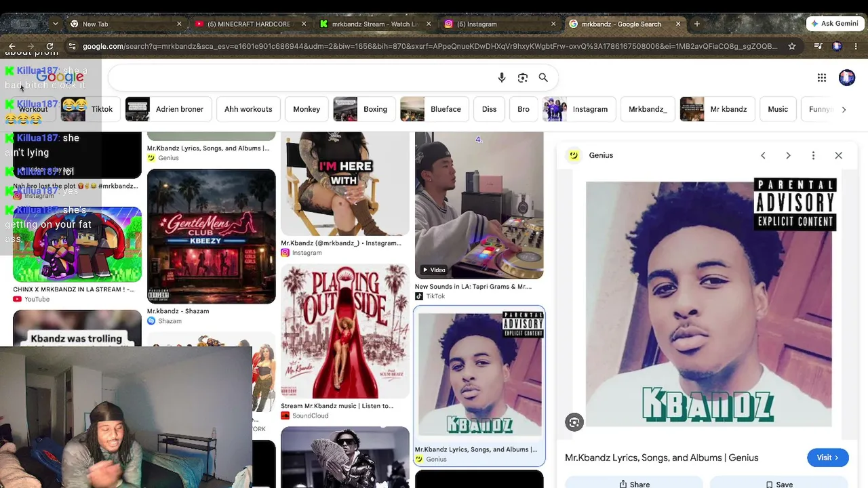
Task: Open more options in Genius preview panel
Action: 813,155
